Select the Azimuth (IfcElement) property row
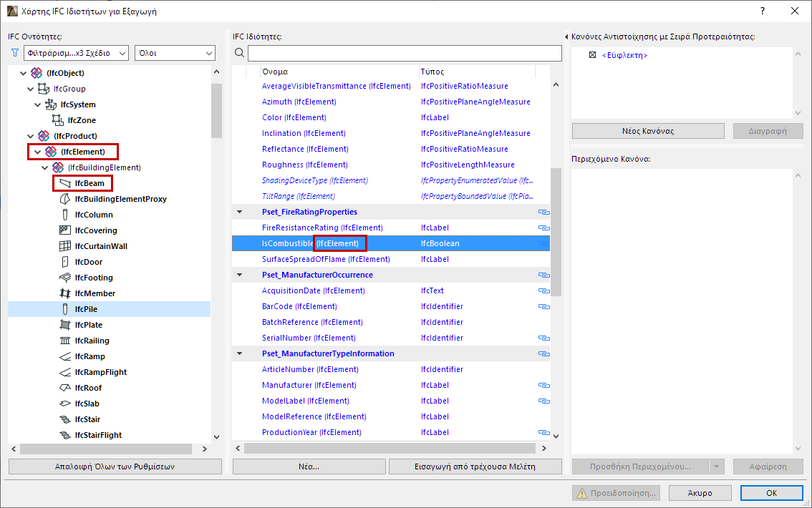This screenshot has width=812, height=508. 391,102
